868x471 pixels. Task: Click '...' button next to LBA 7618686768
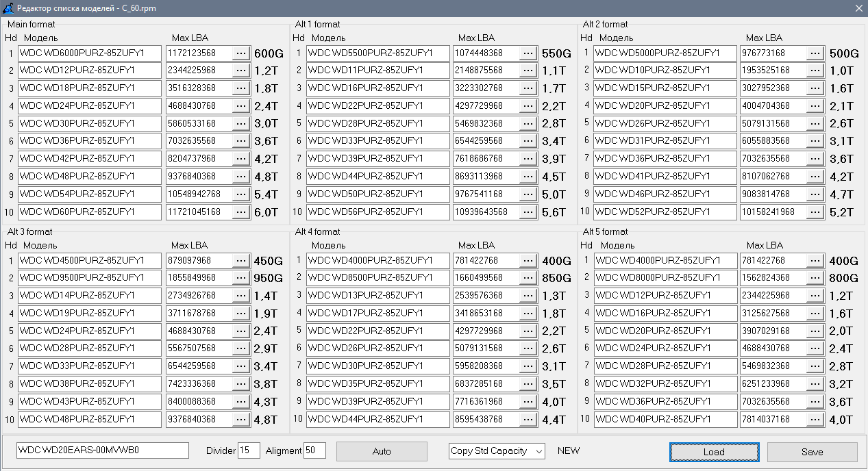pos(528,159)
